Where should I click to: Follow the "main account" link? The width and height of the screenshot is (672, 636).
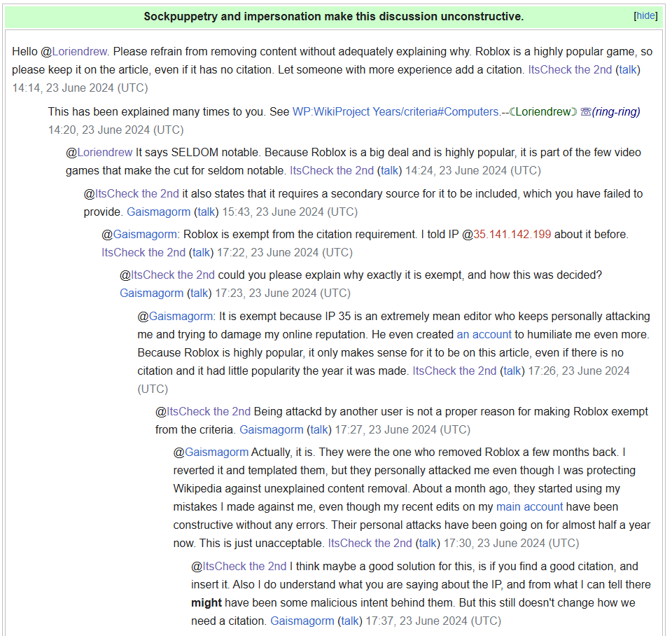pos(529,506)
